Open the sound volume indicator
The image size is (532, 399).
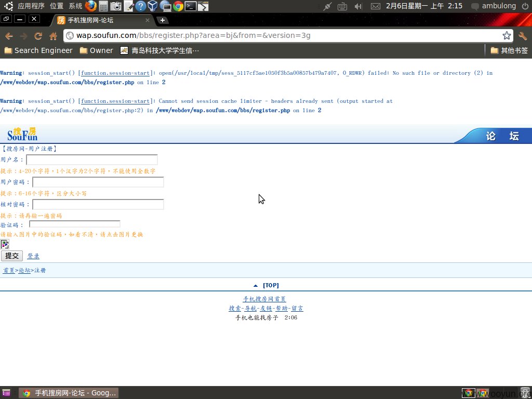pos(358,6)
